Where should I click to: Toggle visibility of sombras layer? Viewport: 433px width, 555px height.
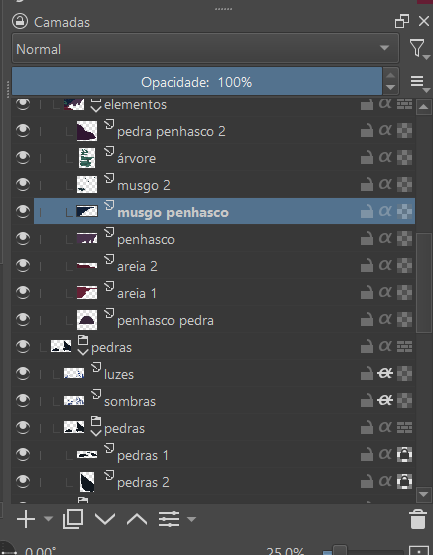pyautogui.click(x=23, y=400)
